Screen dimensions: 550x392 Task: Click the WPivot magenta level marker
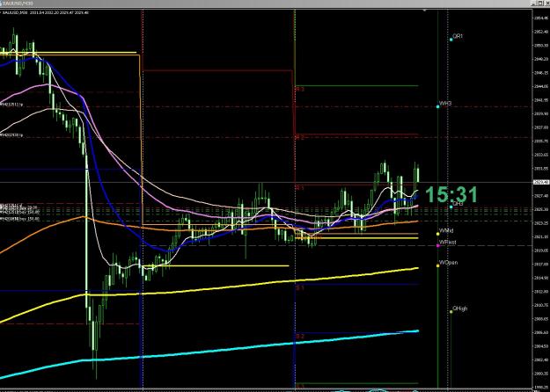click(x=437, y=245)
